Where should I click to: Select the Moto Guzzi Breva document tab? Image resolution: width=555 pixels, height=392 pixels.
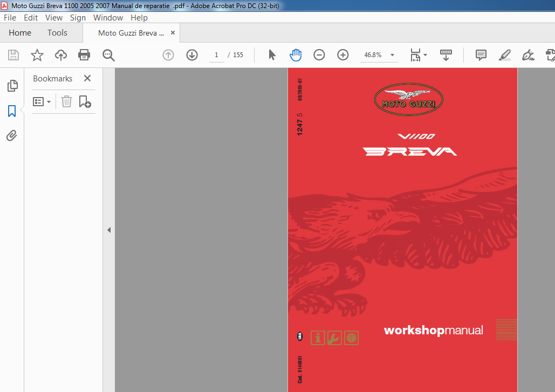click(x=131, y=33)
